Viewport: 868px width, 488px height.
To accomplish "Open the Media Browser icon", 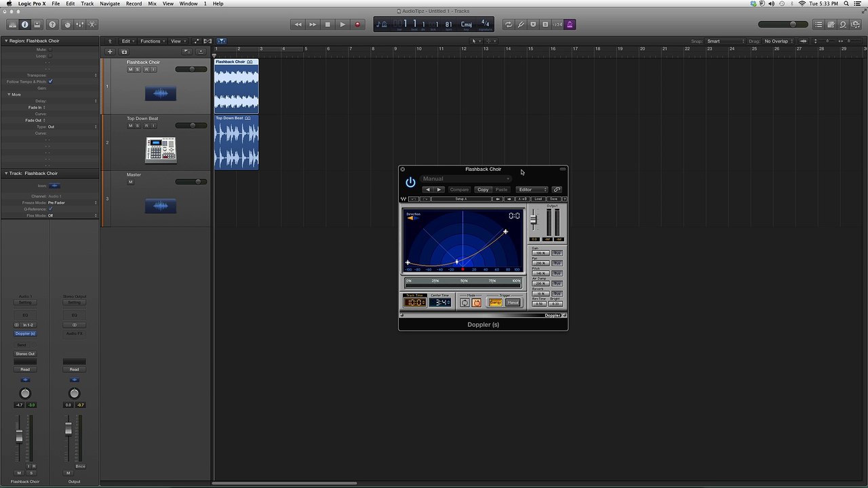I will [855, 24].
